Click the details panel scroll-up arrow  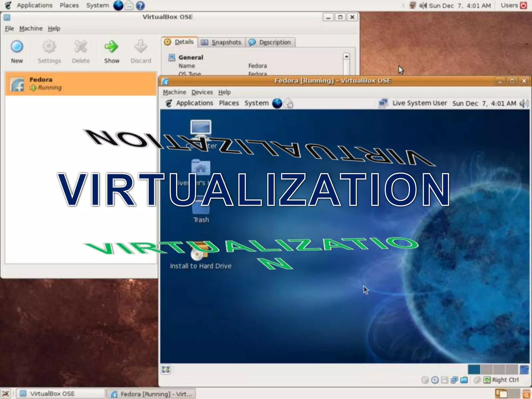[346, 56]
